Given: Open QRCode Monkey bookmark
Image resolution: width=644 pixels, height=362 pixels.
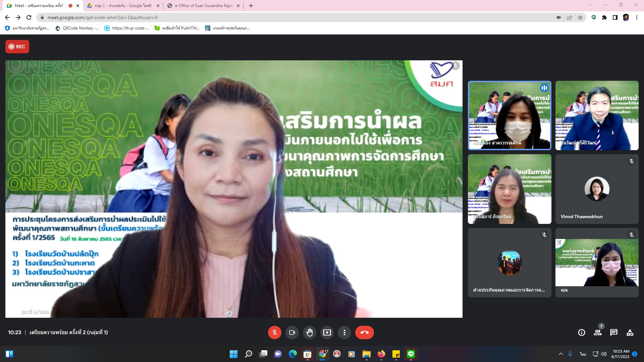Looking at the screenshot, I should (x=77, y=28).
